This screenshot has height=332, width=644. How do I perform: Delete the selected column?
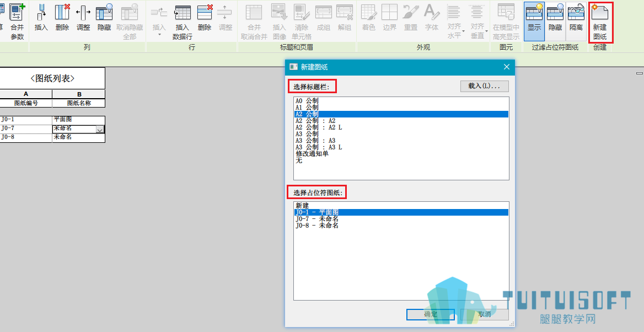click(x=62, y=17)
